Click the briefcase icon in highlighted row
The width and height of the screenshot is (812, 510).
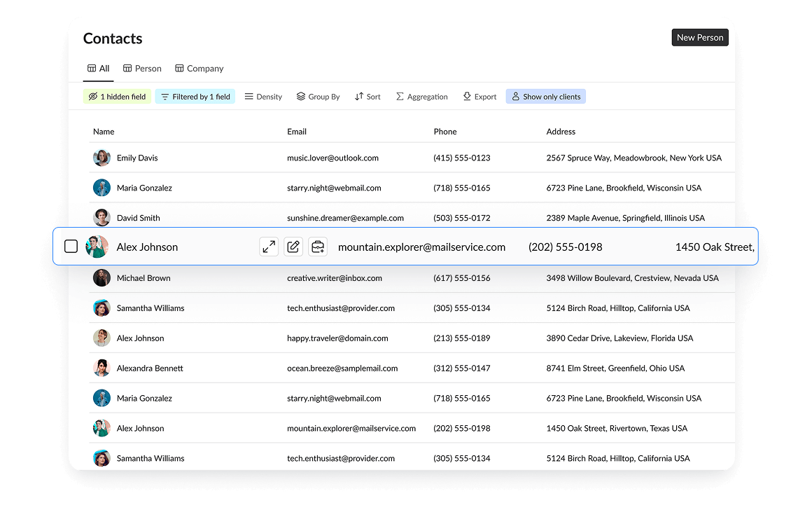(318, 247)
